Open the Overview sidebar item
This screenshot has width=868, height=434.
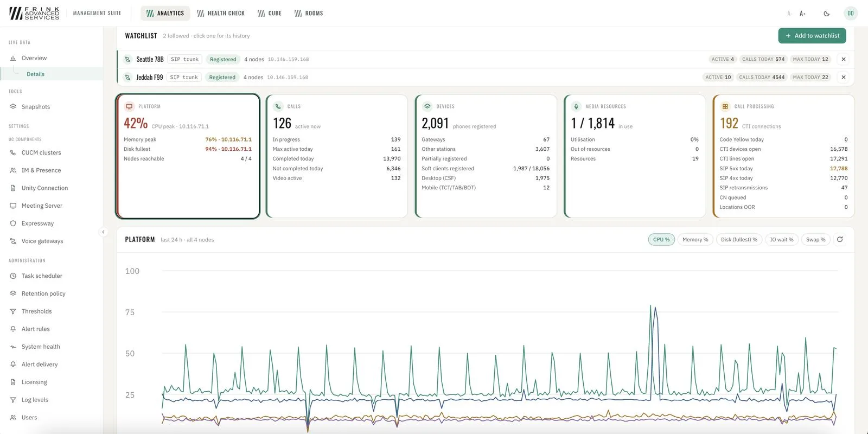52,58
